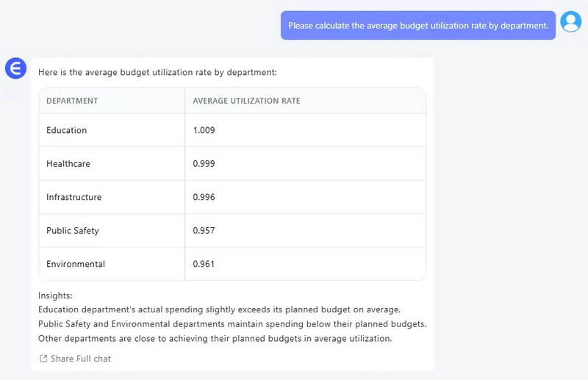Click the assistant logo avatar
The width and height of the screenshot is (588, 380).
coord(15,68)
